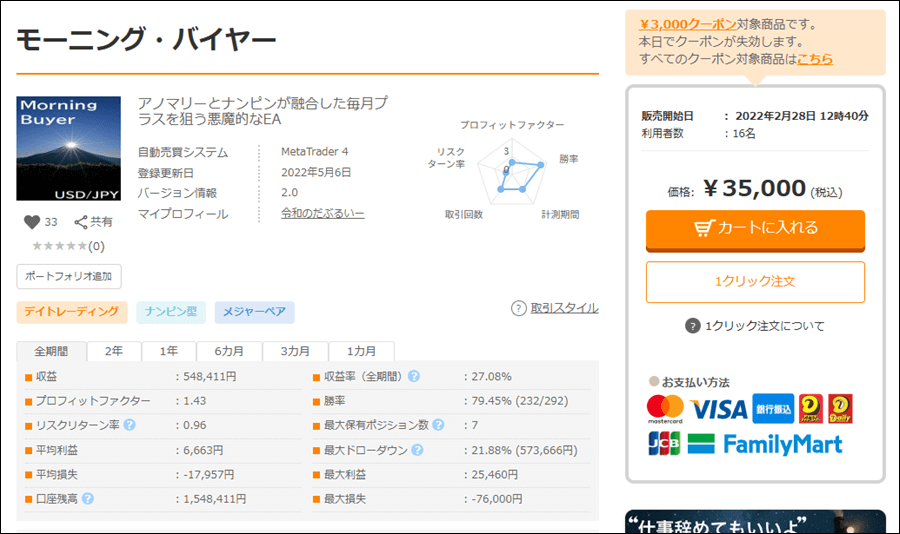900x534 pixels.
Task: Click the heart favorite icon
Action: click(x=31, y=222)
